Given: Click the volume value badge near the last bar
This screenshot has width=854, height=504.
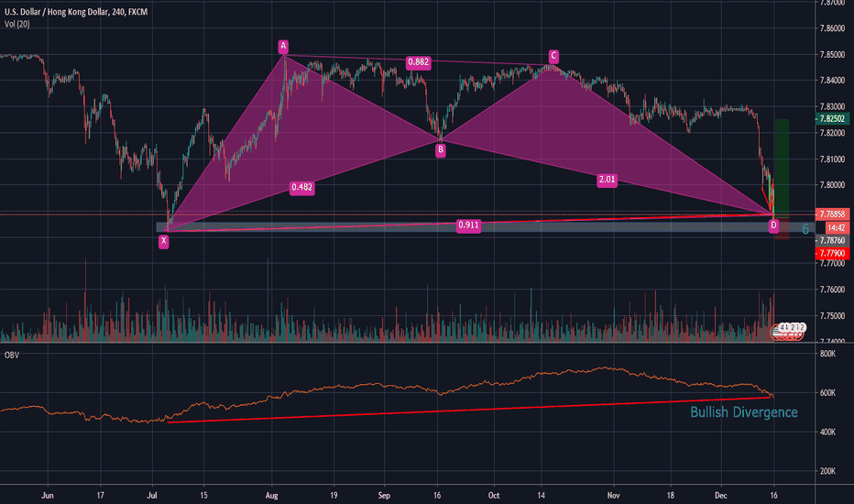Looking at the screenshot, I should pyautogui.click(x=792, y=327).
